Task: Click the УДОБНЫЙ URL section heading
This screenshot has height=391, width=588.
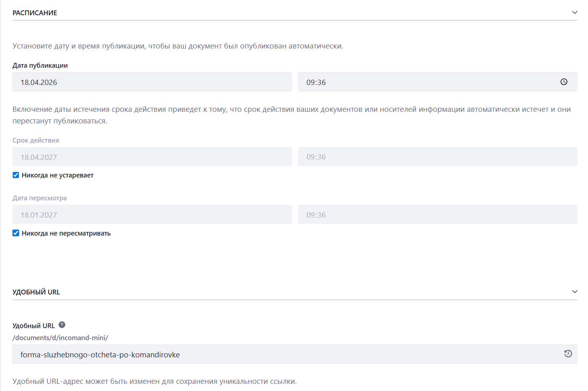Action: 36,292
